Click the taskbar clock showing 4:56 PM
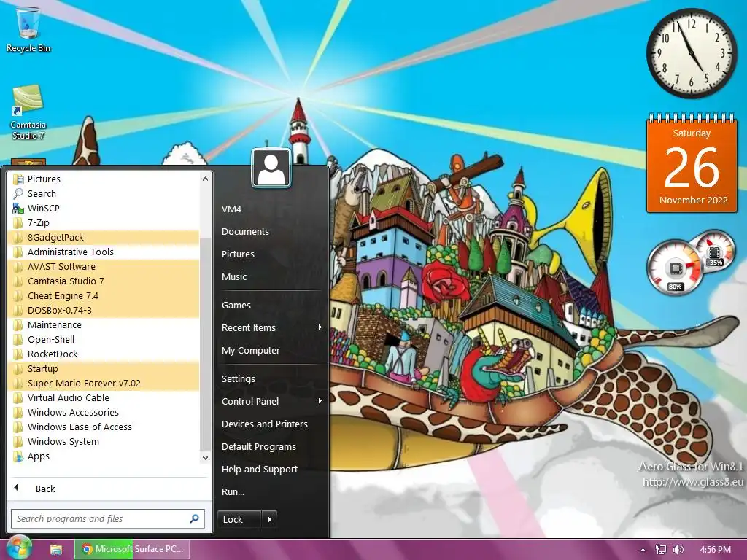The width and height of the screenshot is (747, 560). tap(715, 550)
